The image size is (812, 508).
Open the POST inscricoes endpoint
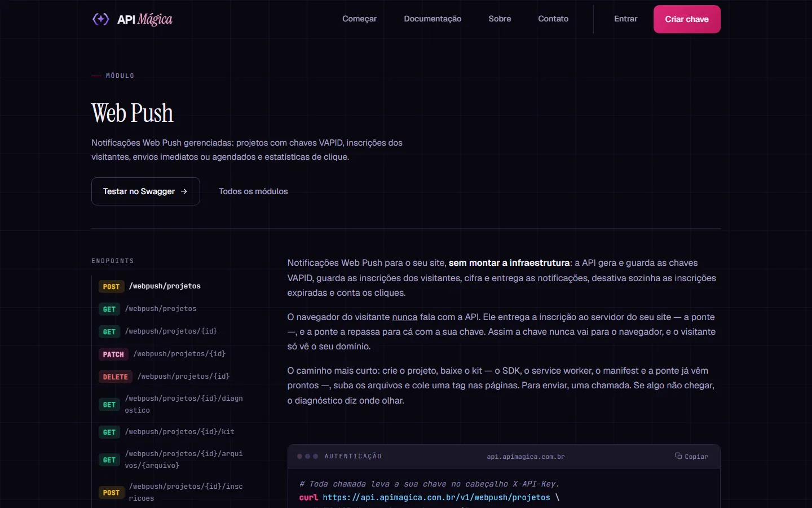[x=171, y=492]
